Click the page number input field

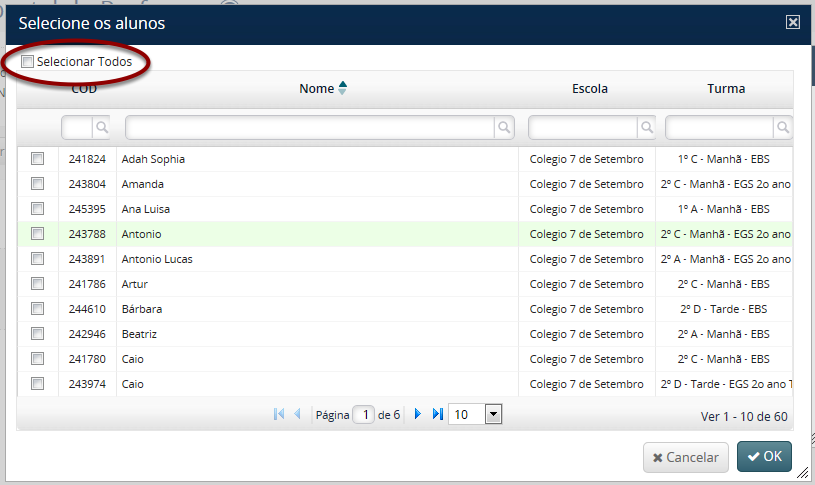[x=366, y=414]
